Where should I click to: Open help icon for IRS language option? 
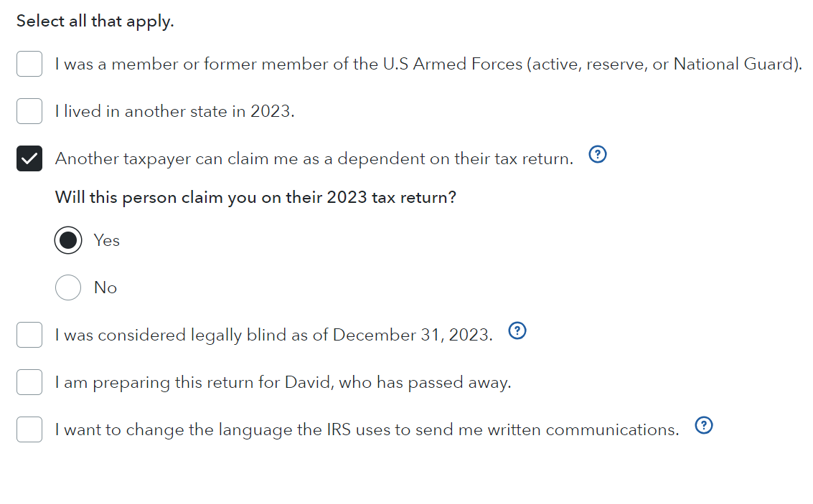pos(704,425)
